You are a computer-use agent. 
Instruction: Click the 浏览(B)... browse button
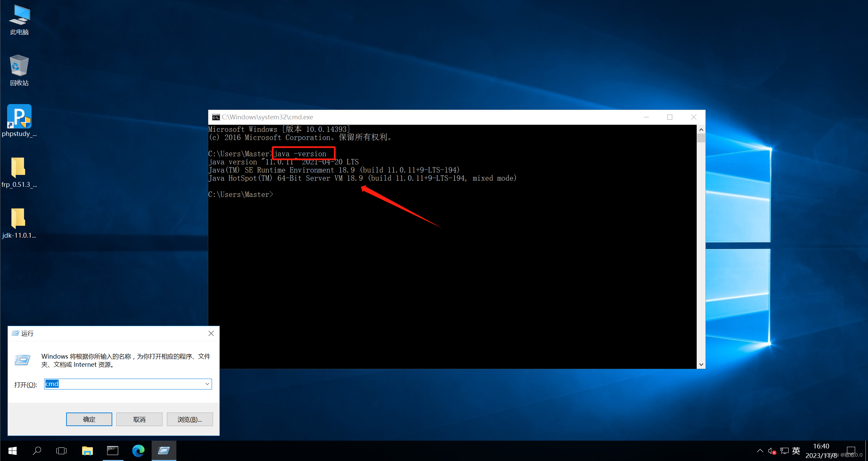click(x=190, y=419)
